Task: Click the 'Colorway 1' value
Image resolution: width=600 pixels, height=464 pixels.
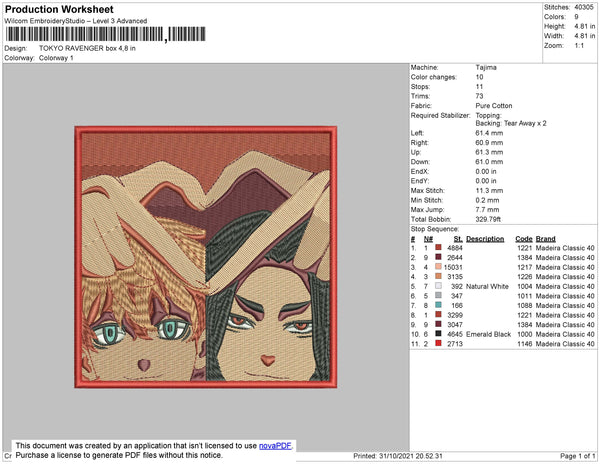Action: tap(56, 58)
